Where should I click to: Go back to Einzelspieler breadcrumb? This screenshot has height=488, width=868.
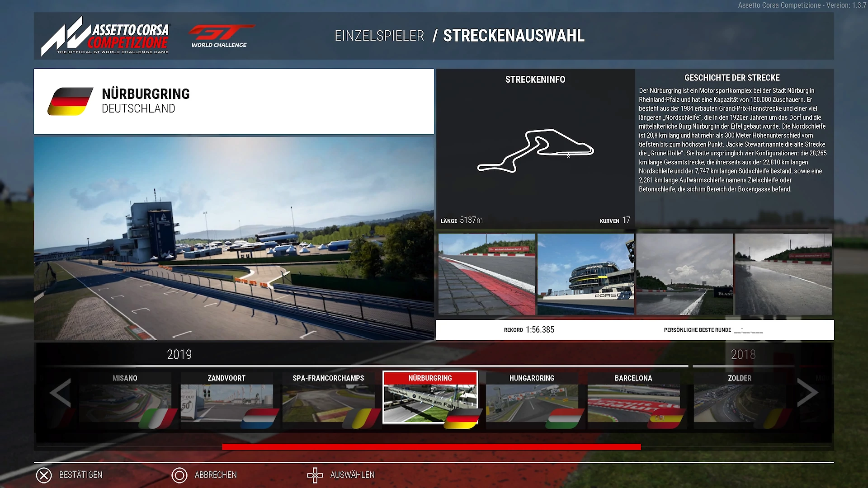379,36
